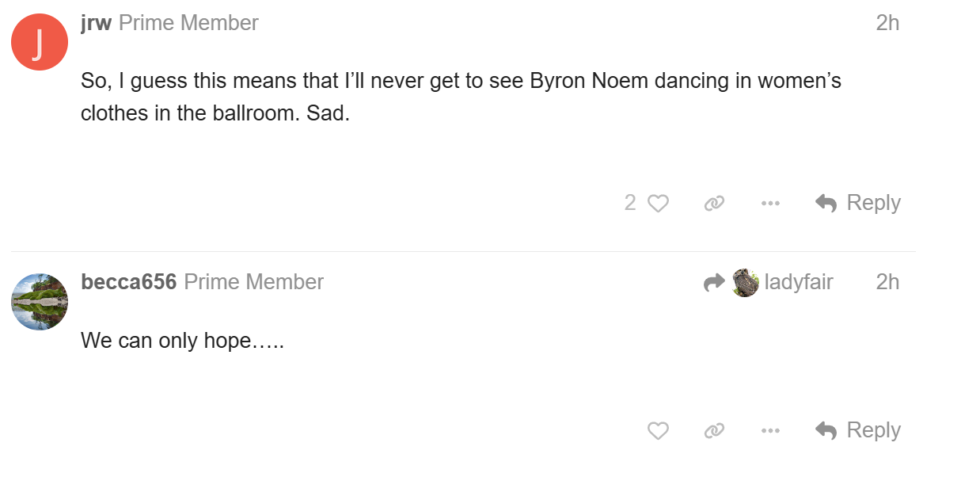The image size is (980, 477).
Task: Show more actions on jrw's post
Action: (x=770, y=204)
